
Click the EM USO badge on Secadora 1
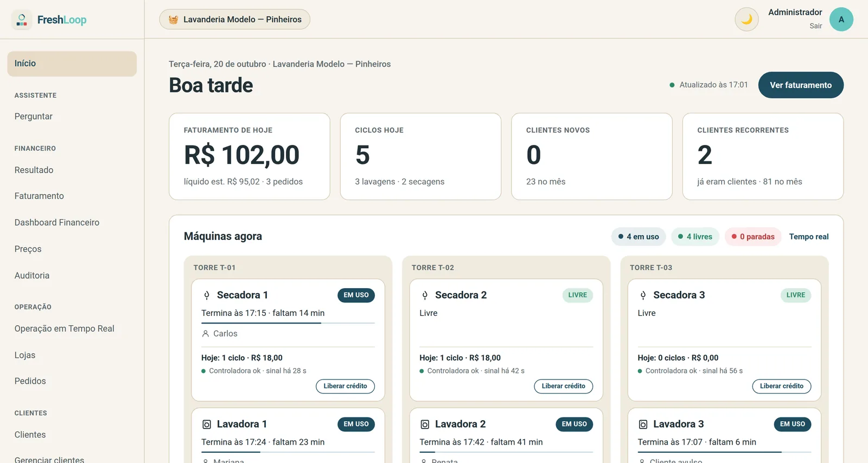[356, 295]
